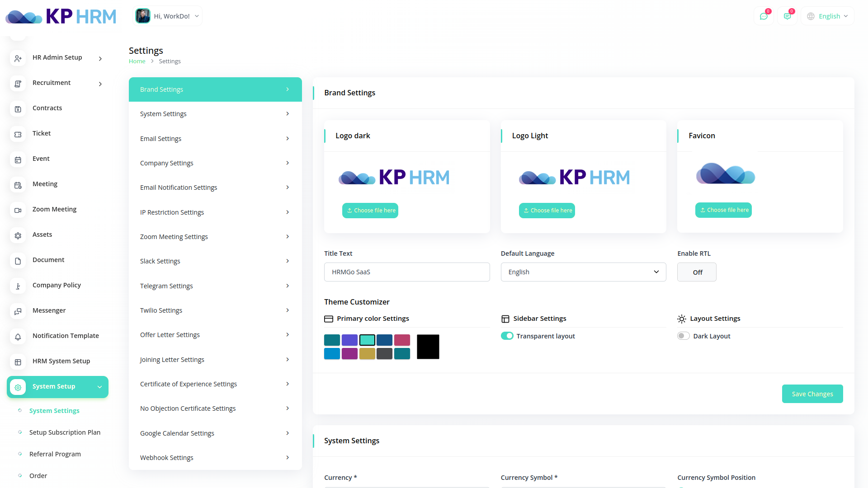Open IP Restriction Settings tab
Viewport: 868px width, 488px height.
(x=215, y=212)
